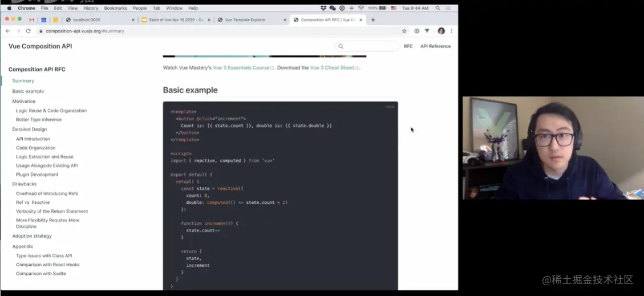Open Better Type Inference section

(x=39, y=120)
